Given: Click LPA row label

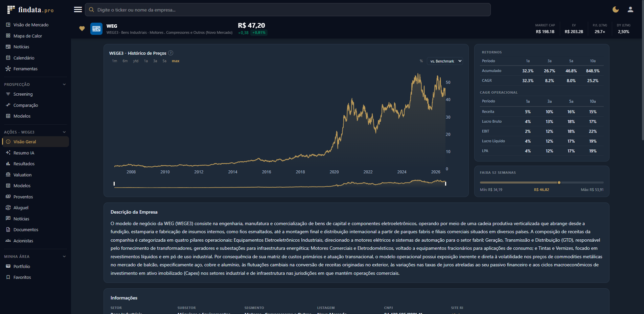Looking at the screenshot, I should pyautogui.click(x=485, y=151).
